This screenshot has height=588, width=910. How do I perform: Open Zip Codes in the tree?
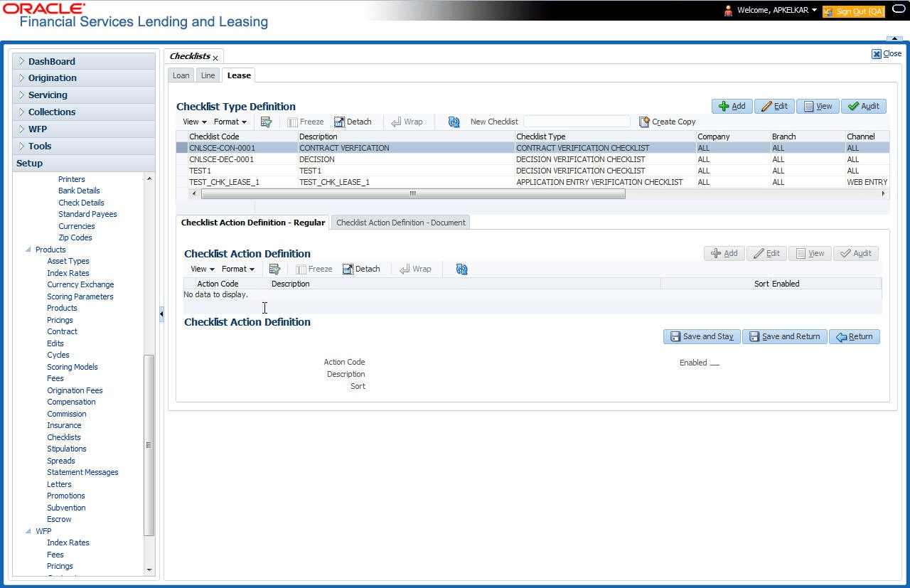75,237
